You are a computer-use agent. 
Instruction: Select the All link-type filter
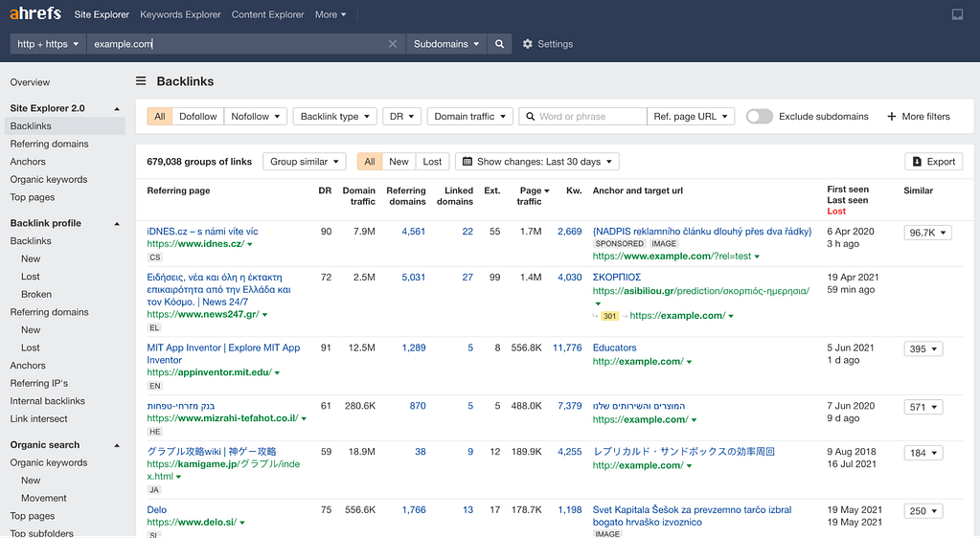pos(159,116)
